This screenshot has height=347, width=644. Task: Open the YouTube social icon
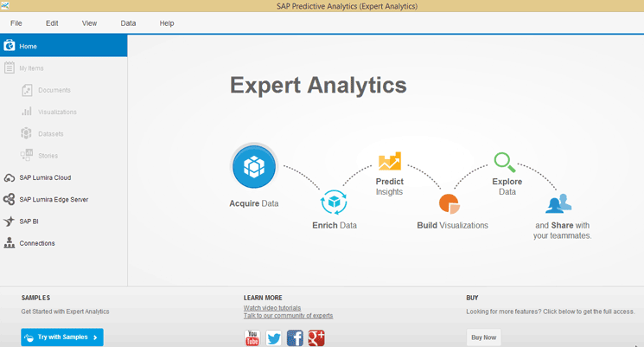pyautogui.click(x=252, y=338)
